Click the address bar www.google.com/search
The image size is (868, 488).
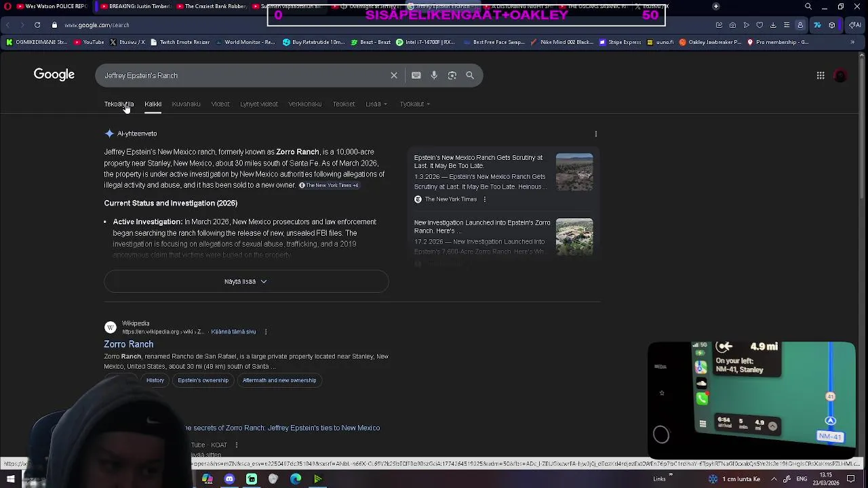(96, 25)
